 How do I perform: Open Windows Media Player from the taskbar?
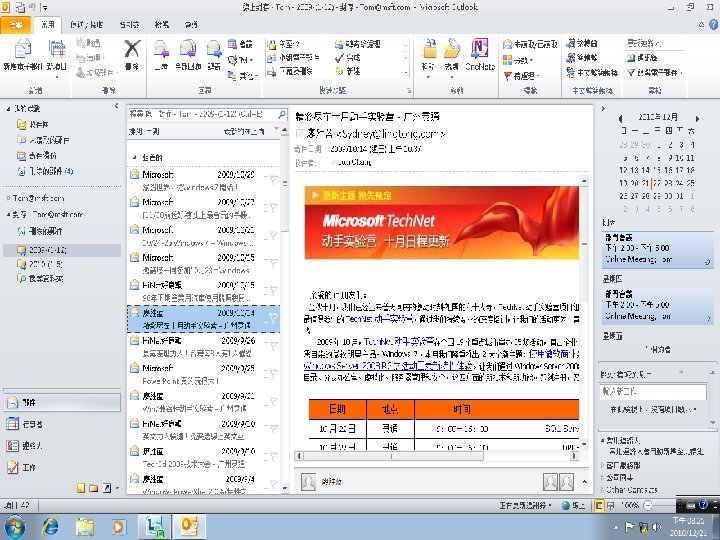click(118, 526)
